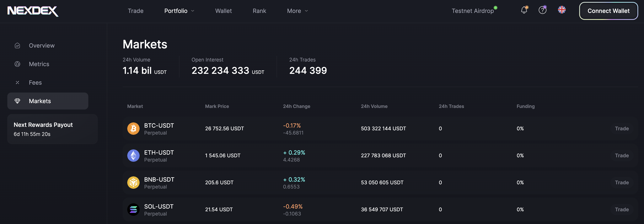Expand the Portfolio dropdown chevron
The height and width of the screenshot is (224, 644).
coord(192,11)
